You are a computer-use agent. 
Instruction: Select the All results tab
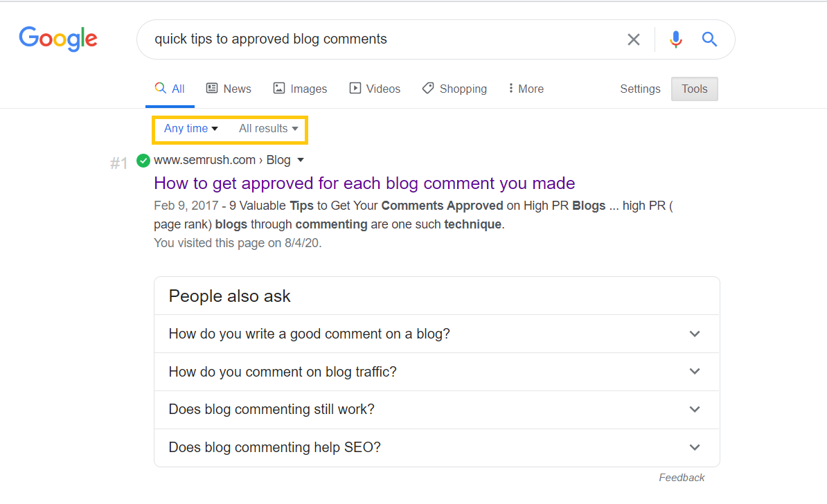(x=170, y=88)
